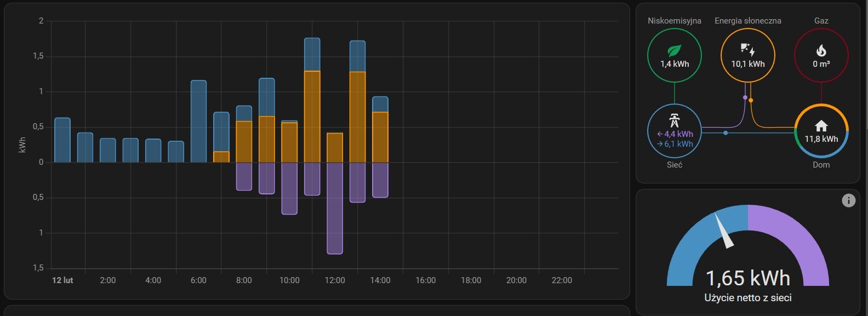
Task: Click the 11,8 kWh home consumption value
Action: tap(821, 139)
